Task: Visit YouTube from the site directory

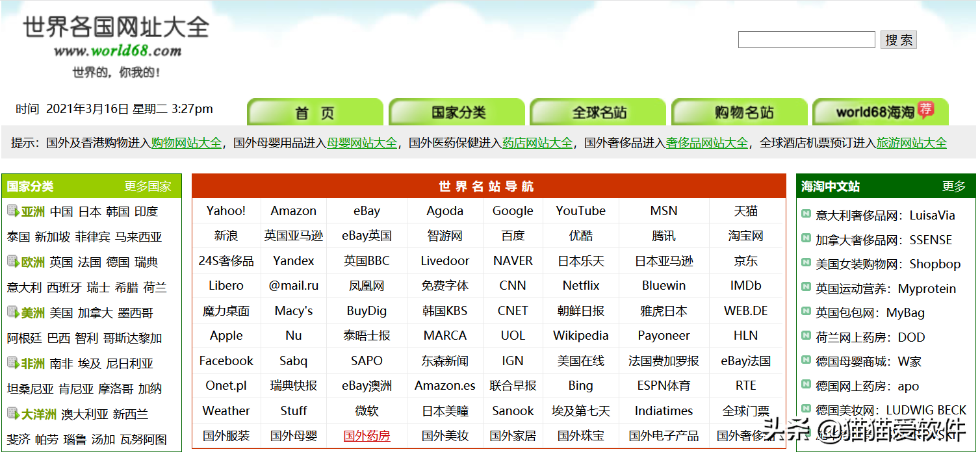Action: coord(581,210)
